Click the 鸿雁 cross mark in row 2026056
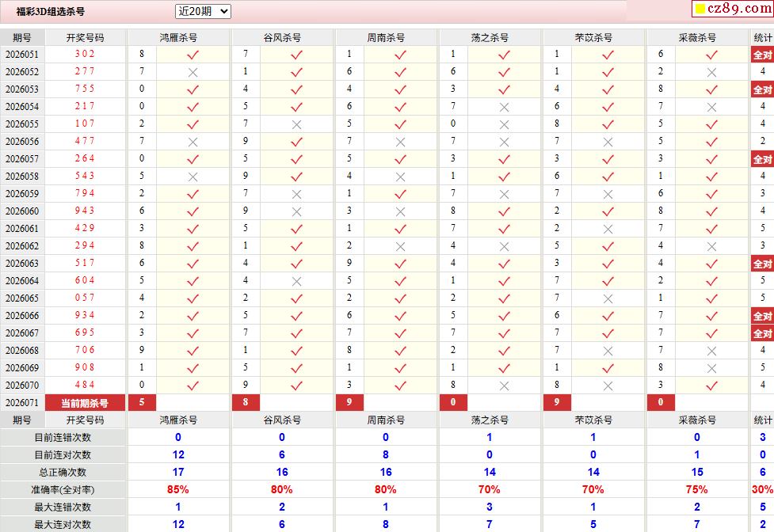Image resolution: width=774 pixels, height=532 pixels. point(193,142)
